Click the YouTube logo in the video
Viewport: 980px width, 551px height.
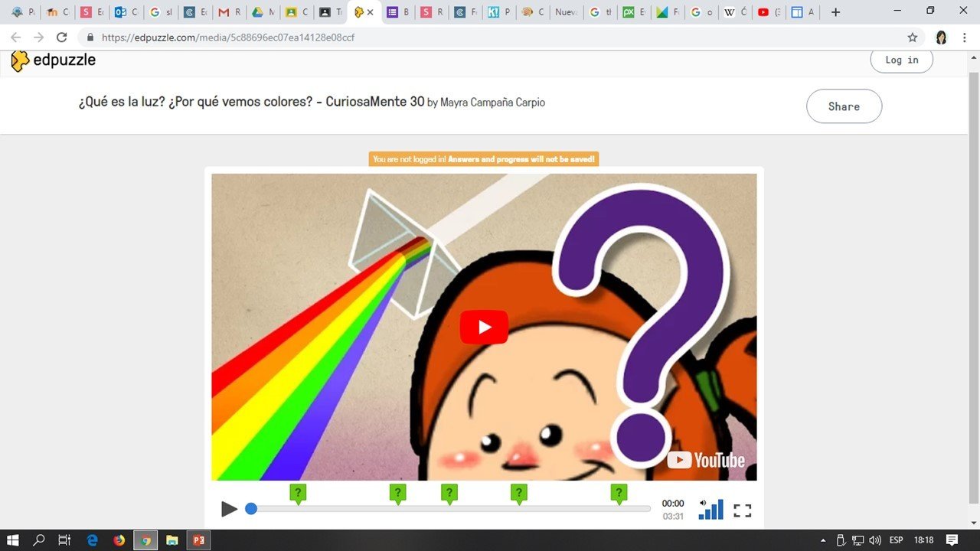[x=706, y=460]
